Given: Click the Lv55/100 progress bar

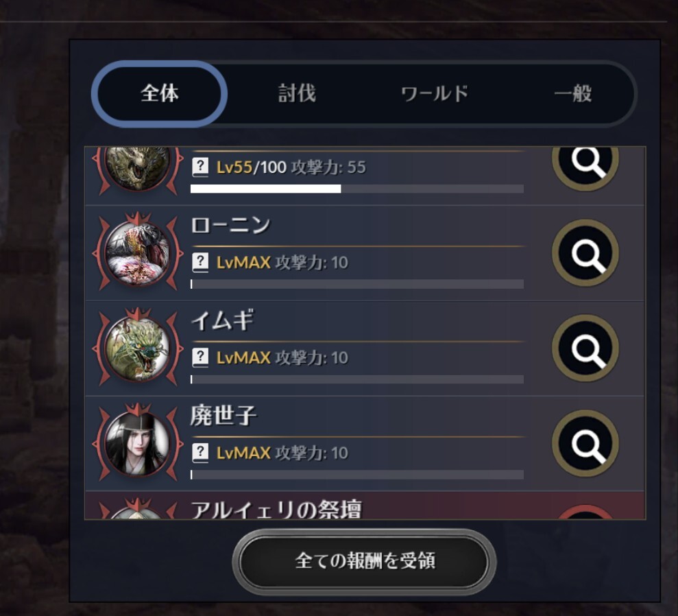Looking at the screenshot, I should click(357, 189).
